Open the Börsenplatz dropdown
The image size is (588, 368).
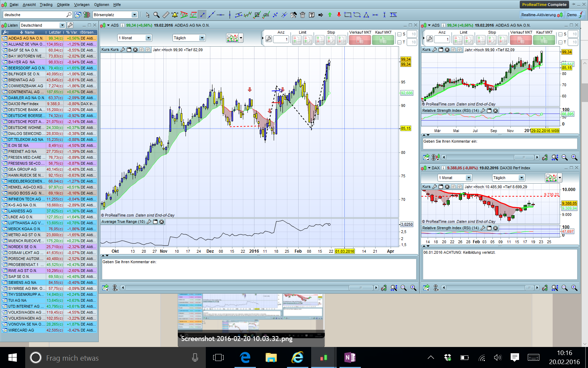(134, 15)
